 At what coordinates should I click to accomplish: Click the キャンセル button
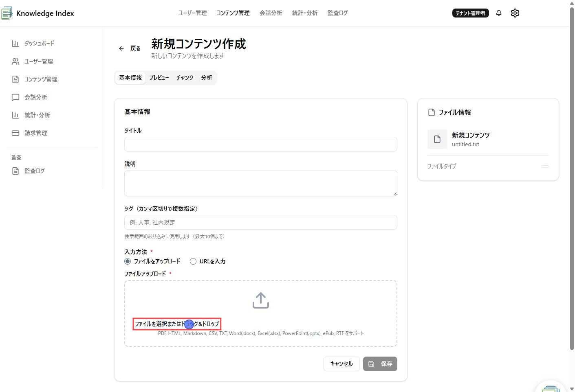pyautogui.click(x=341, y=364)
